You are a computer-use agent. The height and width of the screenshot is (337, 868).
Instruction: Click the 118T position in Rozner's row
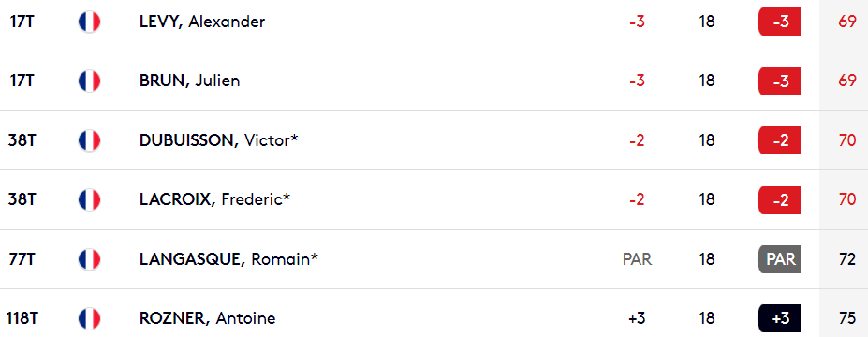[x=22, y=318]
